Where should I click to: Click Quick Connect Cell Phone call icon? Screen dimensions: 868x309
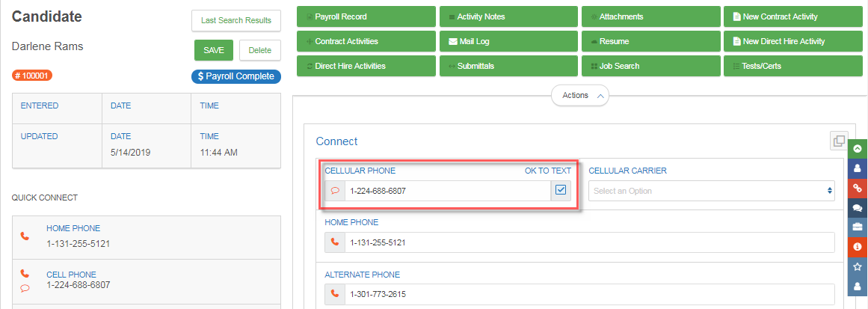[x=25, y=274]
